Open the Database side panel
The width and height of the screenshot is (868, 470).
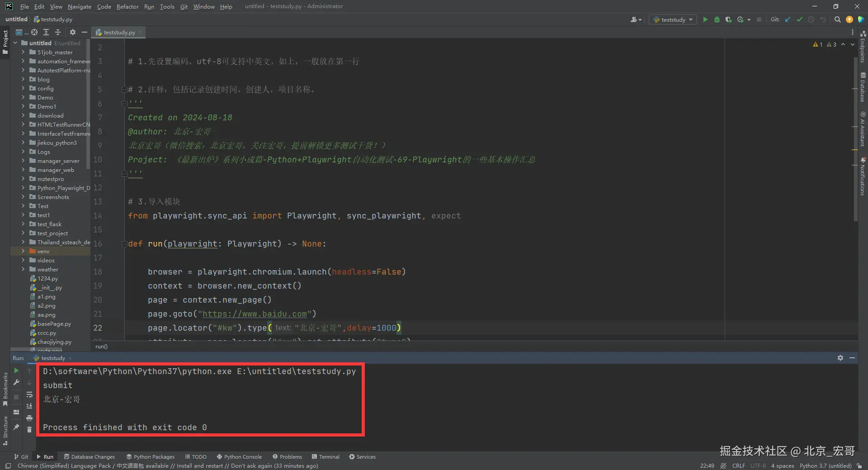point(863,87)
